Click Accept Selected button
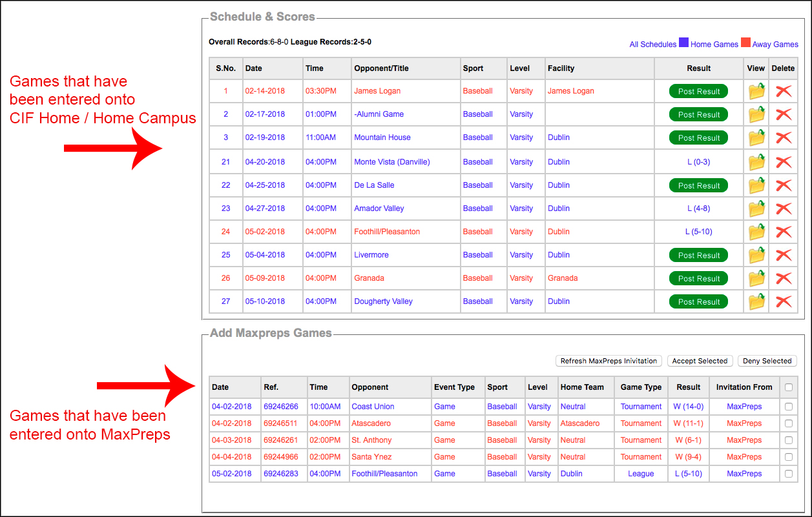812x517 pixels. (700, 361)
